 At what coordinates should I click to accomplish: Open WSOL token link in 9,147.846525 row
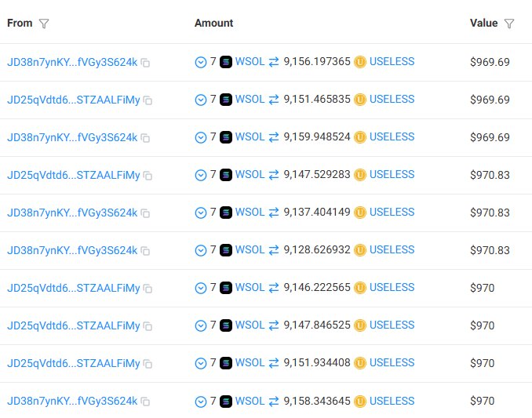[250, 325]
